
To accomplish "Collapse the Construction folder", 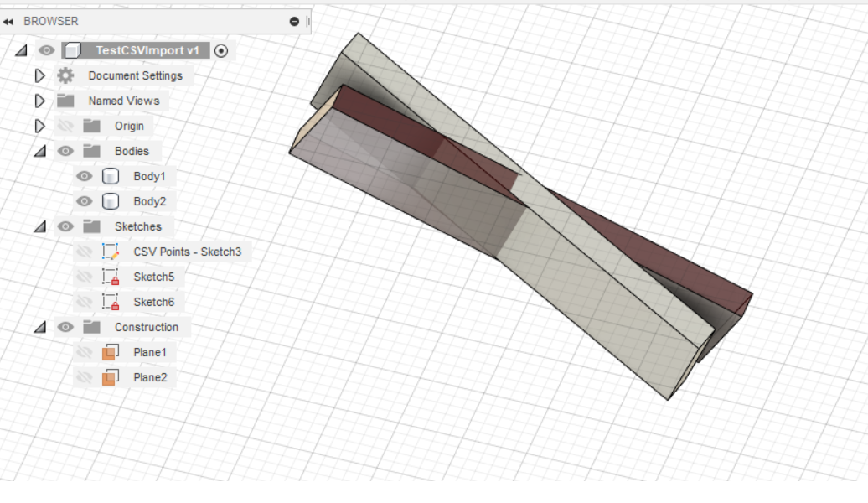I will pos(40,328).
